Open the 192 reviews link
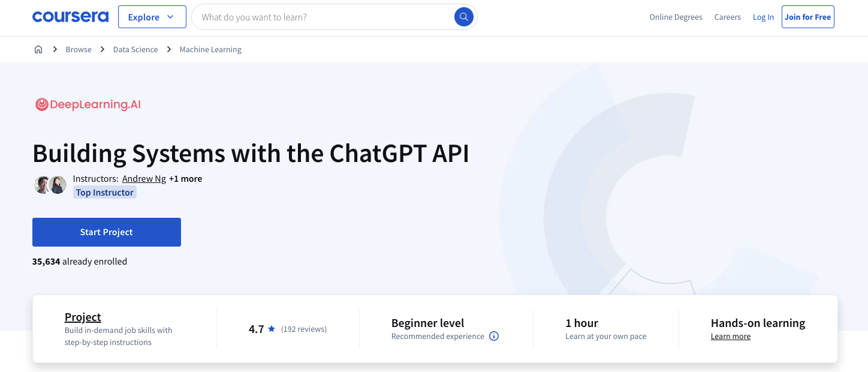Viewport: 868px width, 372px height. [x=305, y=329]
